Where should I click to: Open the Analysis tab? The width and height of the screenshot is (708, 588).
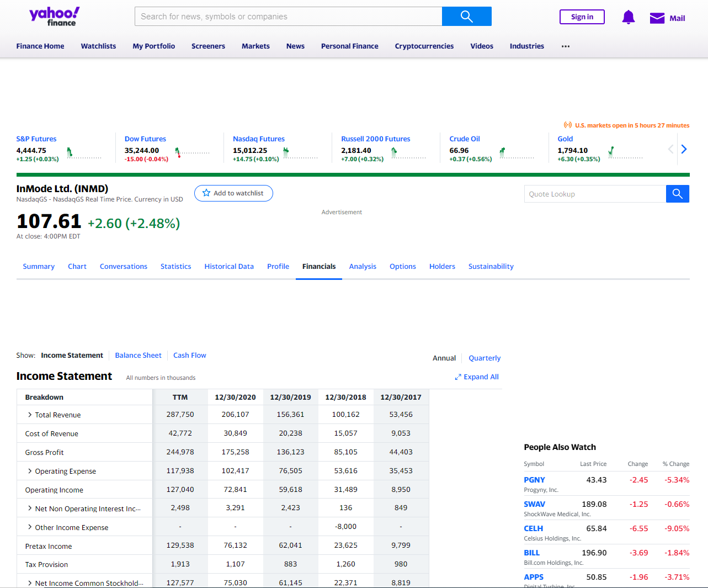coord(363,267)
